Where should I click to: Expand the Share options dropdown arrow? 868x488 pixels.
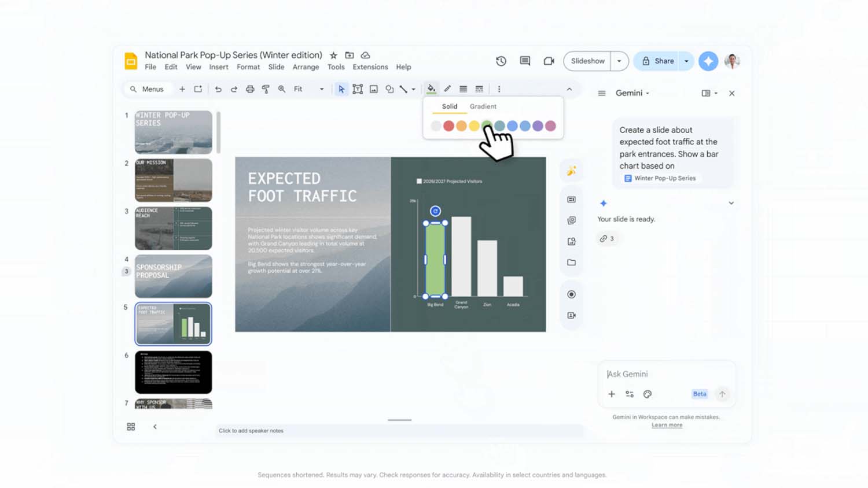686,61
